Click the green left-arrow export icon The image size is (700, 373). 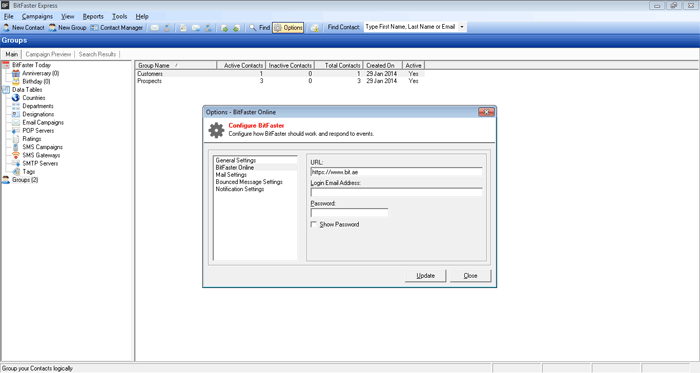(237, 28)
